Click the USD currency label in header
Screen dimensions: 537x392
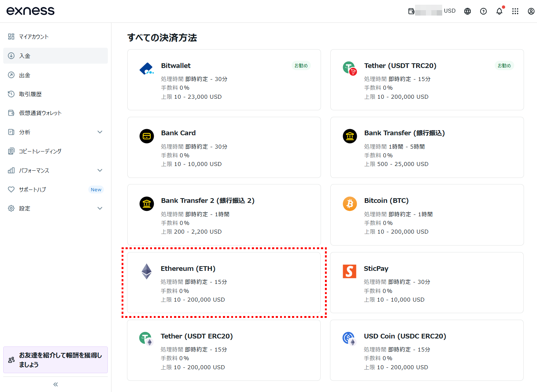(x=450, y=11)
